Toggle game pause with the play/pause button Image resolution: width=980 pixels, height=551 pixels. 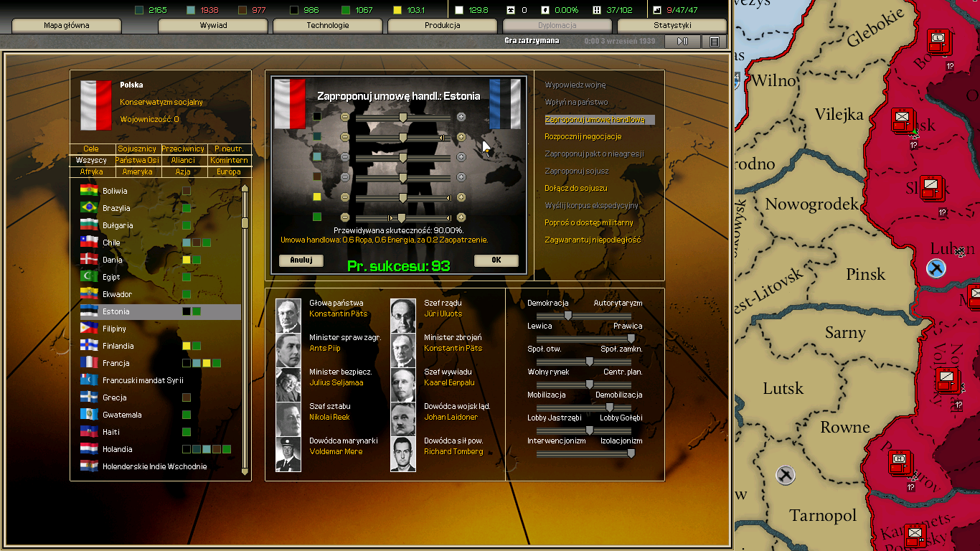coord(682,42)
